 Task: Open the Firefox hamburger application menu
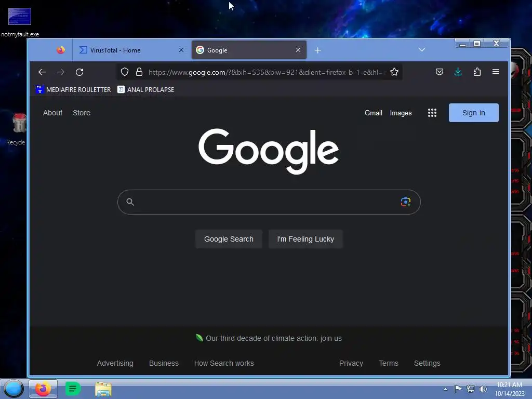tap(495, 72)
